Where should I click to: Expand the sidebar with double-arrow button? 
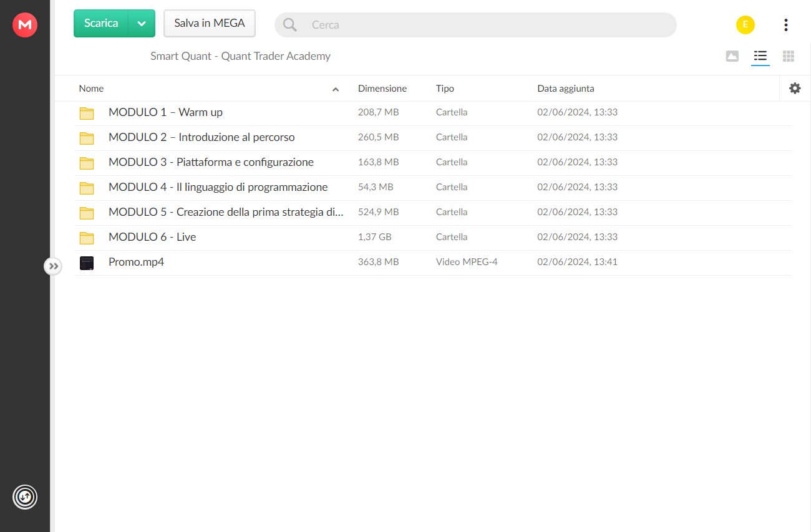coord(53,266)
